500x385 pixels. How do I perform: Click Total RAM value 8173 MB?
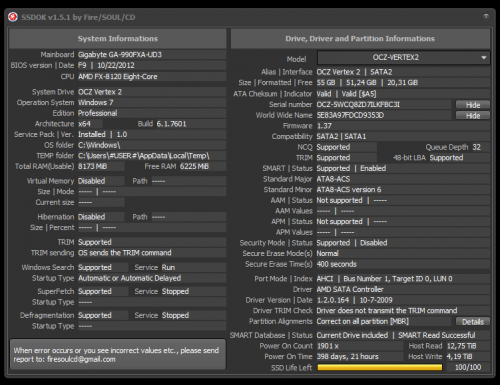[92, 166]
